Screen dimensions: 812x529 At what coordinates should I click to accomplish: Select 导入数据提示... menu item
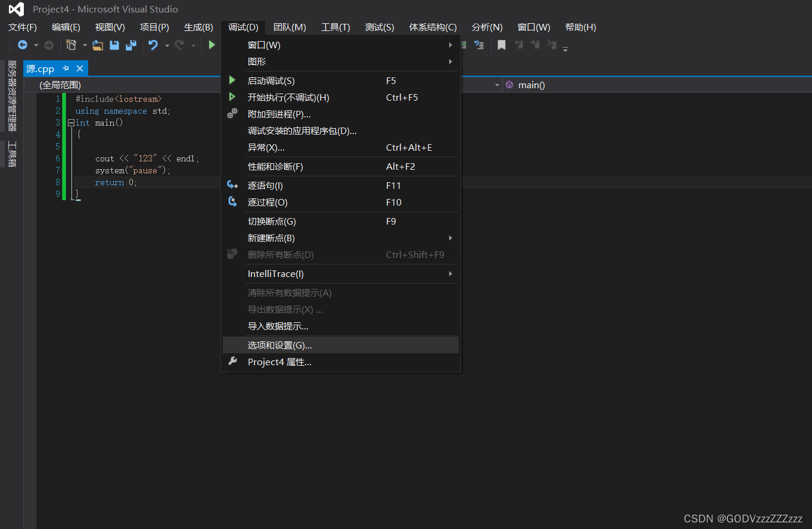341,326
